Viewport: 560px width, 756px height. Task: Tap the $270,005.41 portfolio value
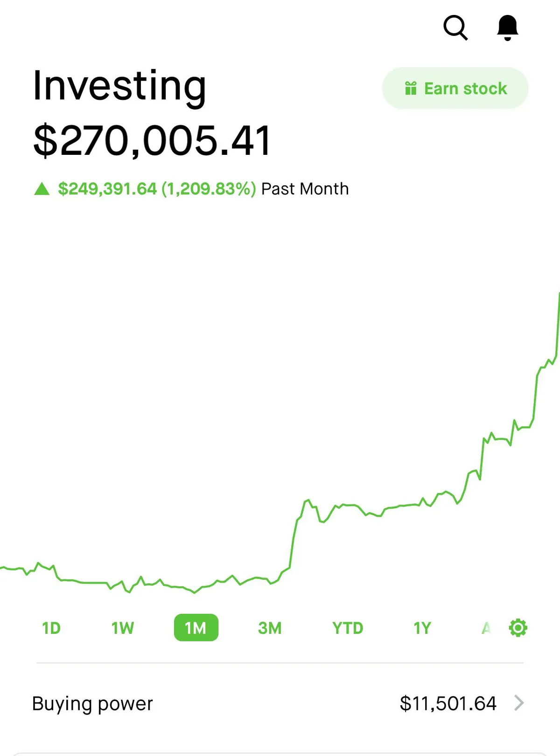pyautogui.click(x=152, y=140)
